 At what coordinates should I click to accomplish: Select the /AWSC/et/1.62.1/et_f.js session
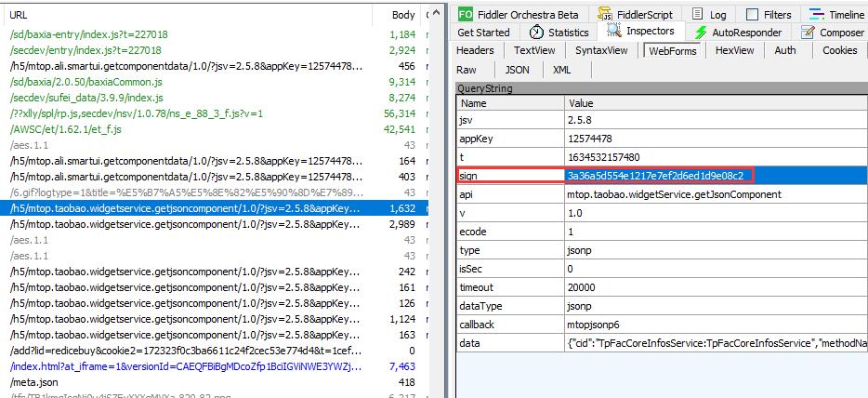213,129
